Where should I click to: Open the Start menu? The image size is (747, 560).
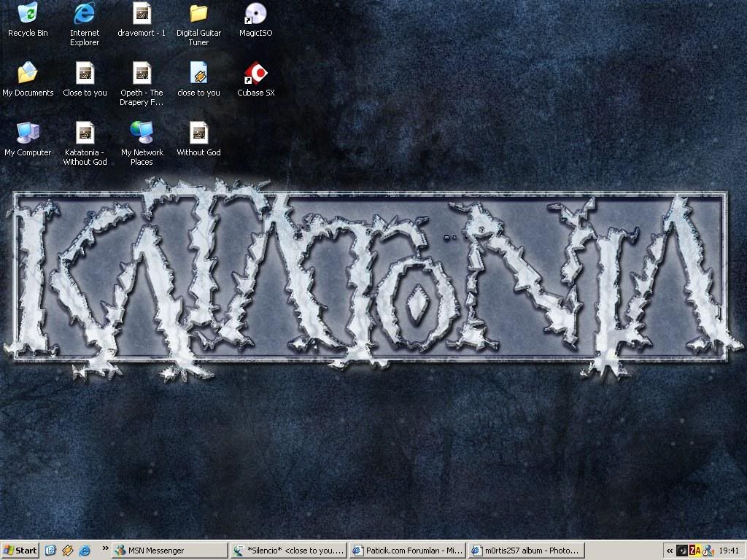20,551
